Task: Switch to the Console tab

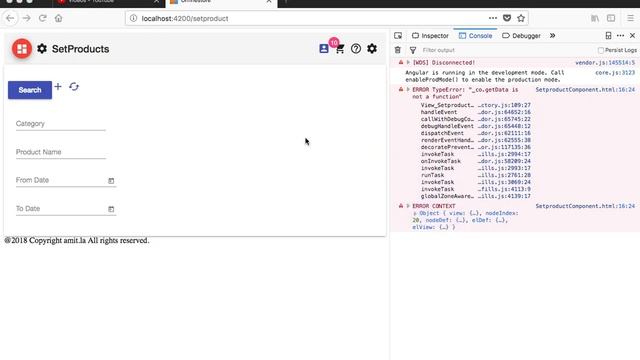Action: pos(476,36)
